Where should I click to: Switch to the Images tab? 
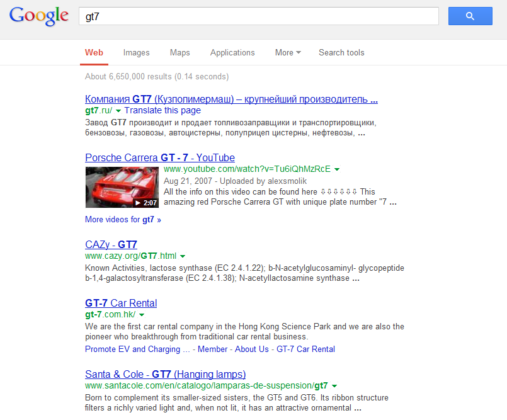point(136,52)
